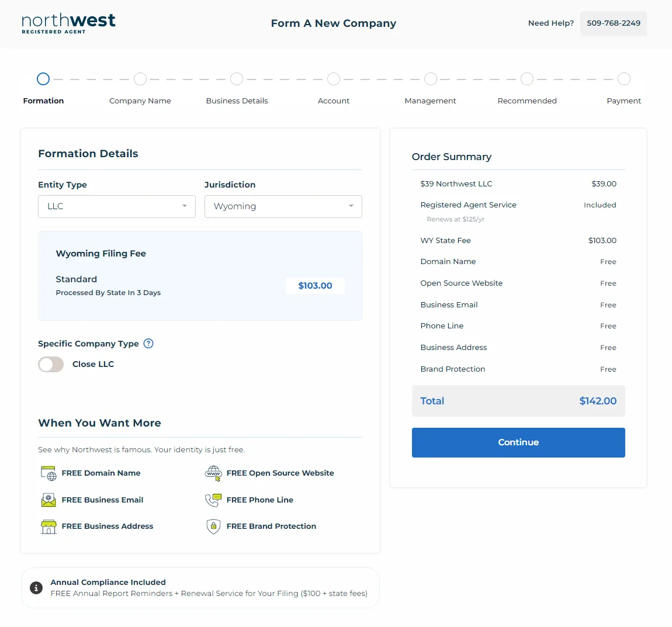Viewport: 672px width, 627px height.
Task: Go to the Company Name step
Action: coord(140,79)
